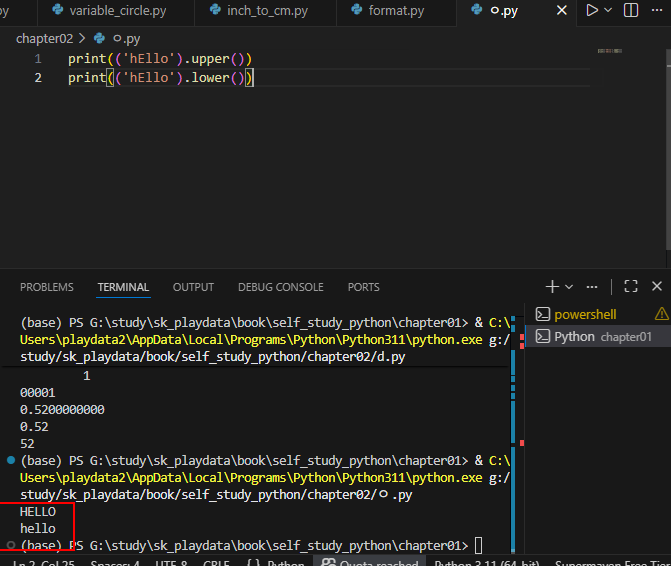Click the variable_circle.py Python file icon
This screenshot has height=566, width=671.
point(58,9)
